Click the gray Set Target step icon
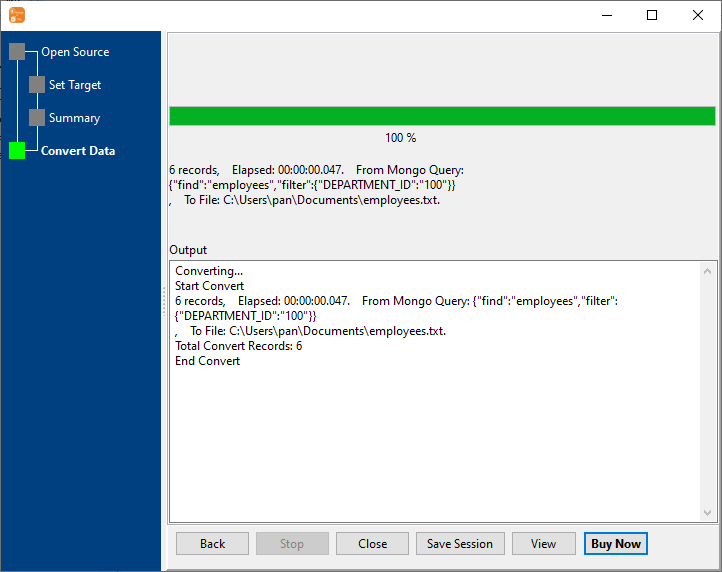The height and width of the screenshot is (572, 722). pyautogui.click(x=37, y=85)
